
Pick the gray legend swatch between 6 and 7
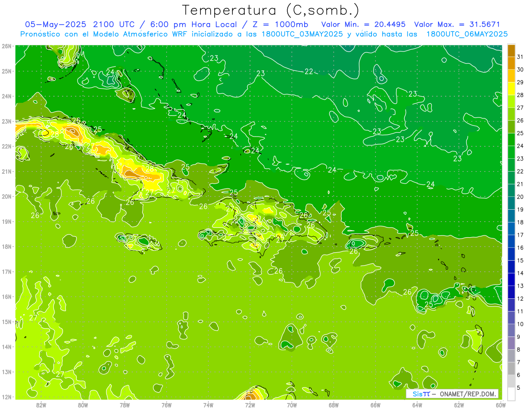click(x=511, y=368)
